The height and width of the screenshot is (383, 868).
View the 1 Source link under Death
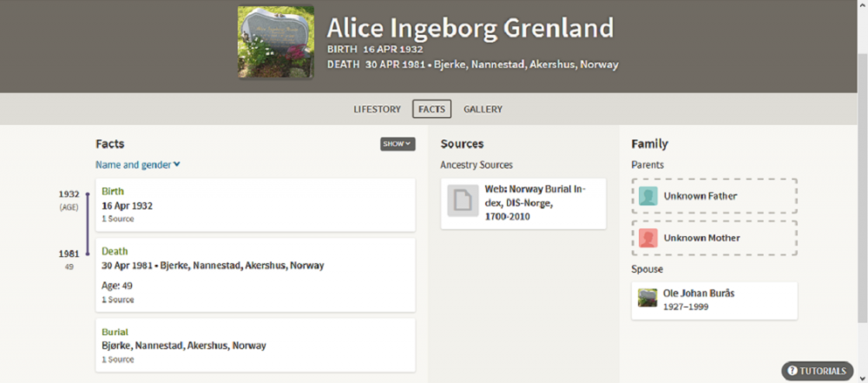(x=117, y=300)
